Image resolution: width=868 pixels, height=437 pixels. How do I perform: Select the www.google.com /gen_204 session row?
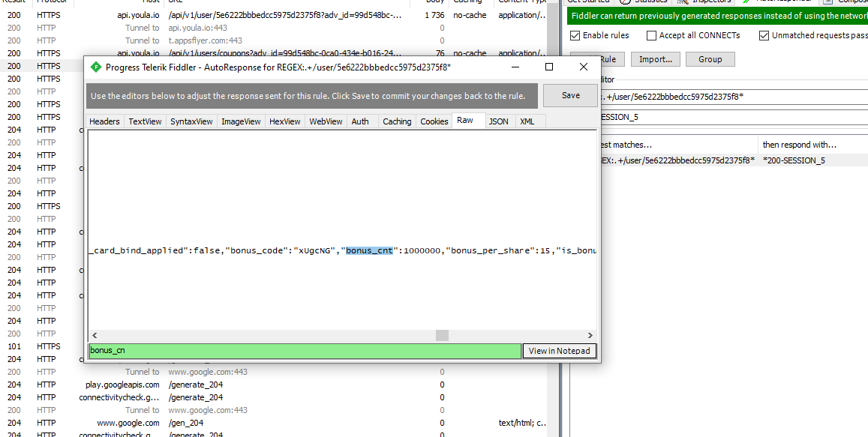[274, 423]
